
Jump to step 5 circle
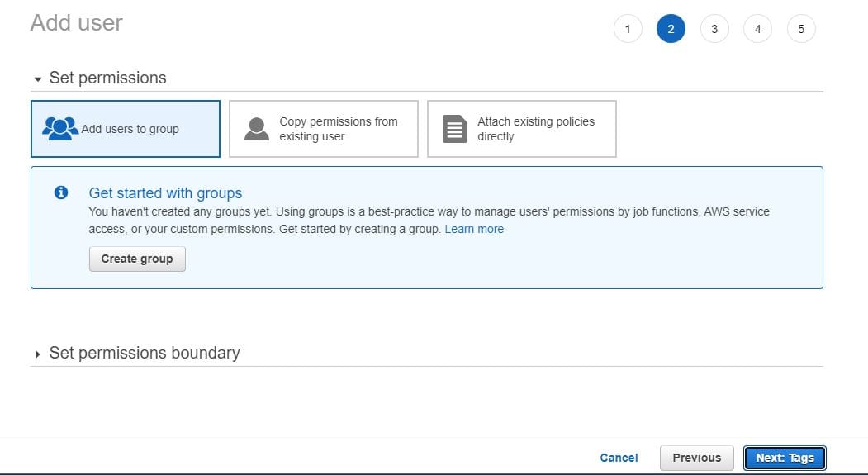[801, 29]
